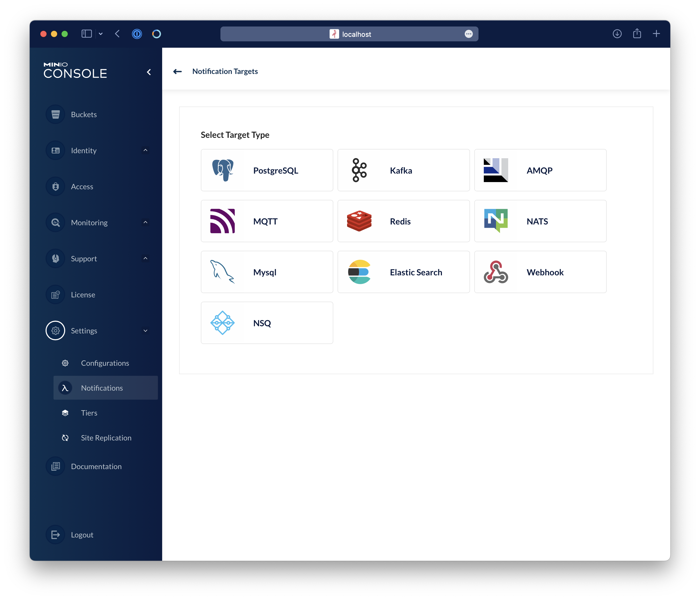Select the PostgreSQL elephant icon
The image size is (700, 600).
[x=223, y=170]
